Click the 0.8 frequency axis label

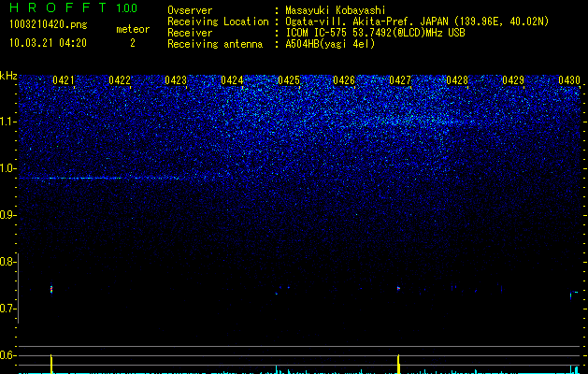pyautogui.click(x=7, y=262)
